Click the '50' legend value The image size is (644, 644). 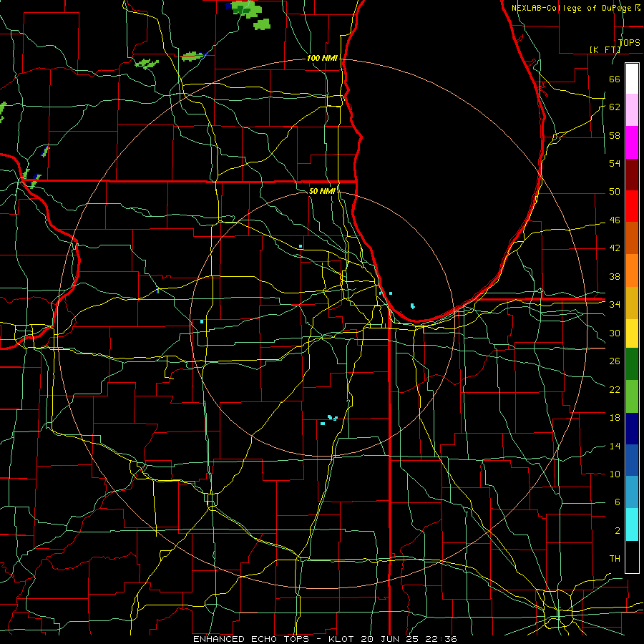pyautogui.click(x=615, y=192)
